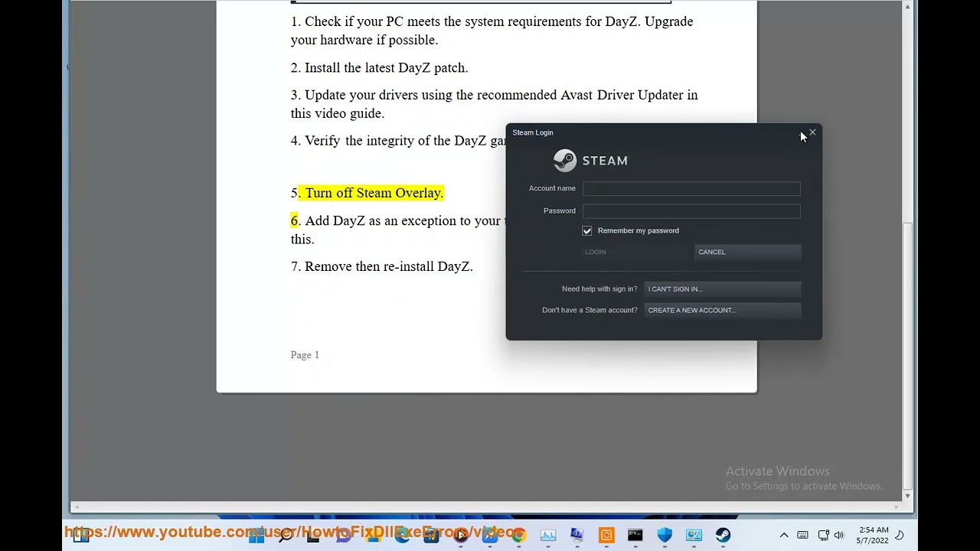This screenshot has height=551, width=980.
Task: Click the Steam Login title text
Action: coord(533,132)
